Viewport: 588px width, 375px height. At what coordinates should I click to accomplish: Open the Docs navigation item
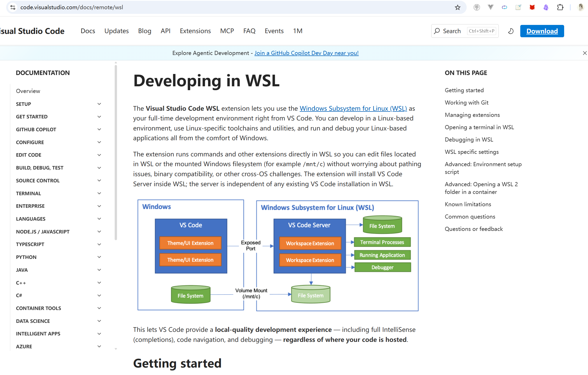88,31
